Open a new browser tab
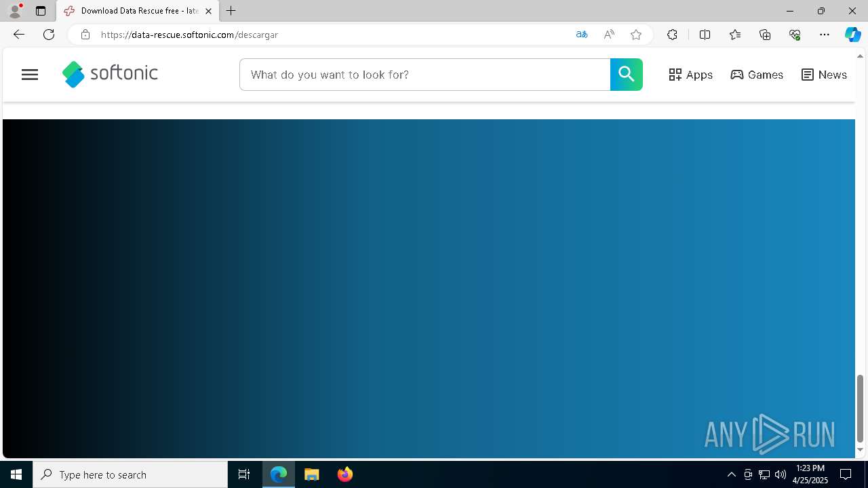868x488 pixels. (x=231, y=11)
